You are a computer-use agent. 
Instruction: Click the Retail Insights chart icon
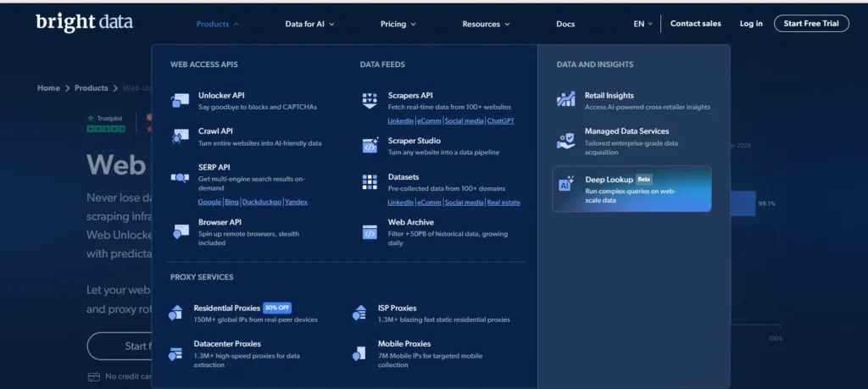[x=566, y=100]
